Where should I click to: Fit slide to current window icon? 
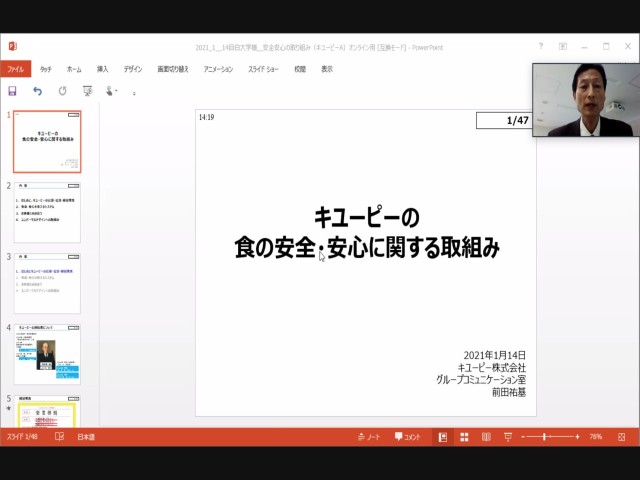coord(620,437)
